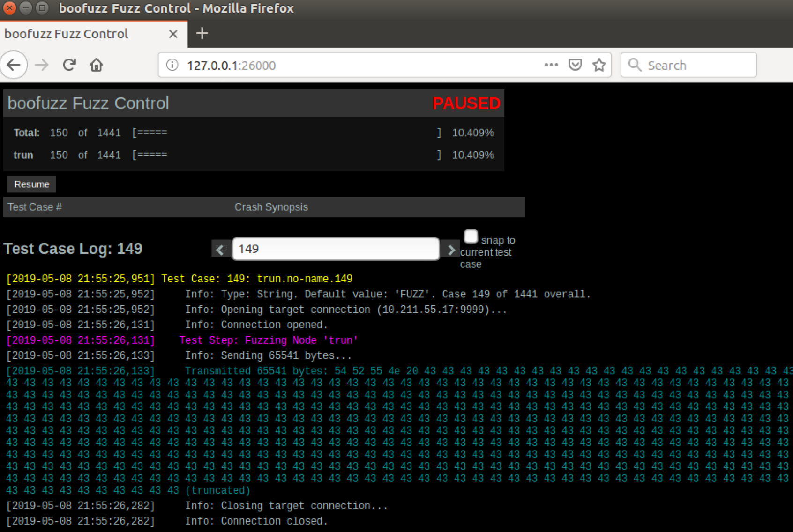Save page to Pocket
This screenshot has height=532, width=793.
pos(575,65)
